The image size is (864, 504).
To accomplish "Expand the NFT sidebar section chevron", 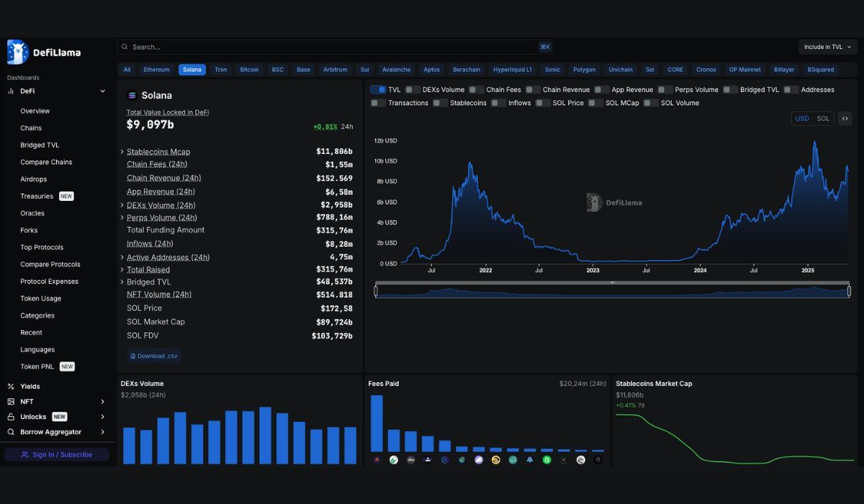I will pos(102,402).
